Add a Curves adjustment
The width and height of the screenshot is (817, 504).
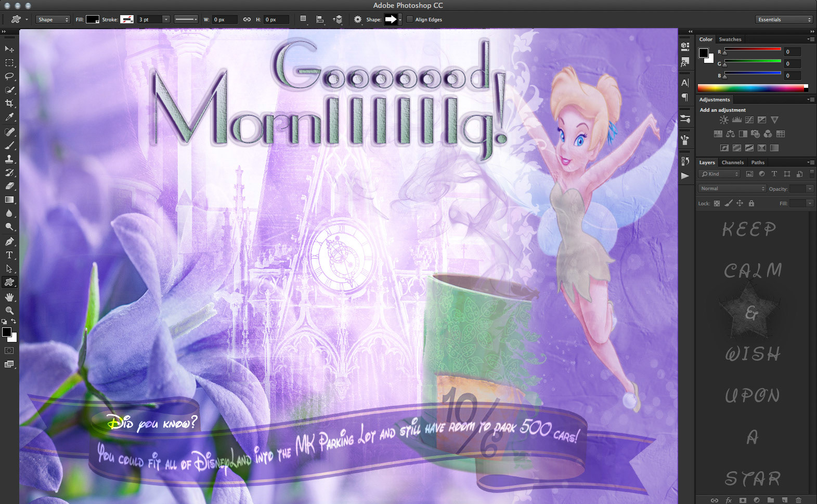point(749,120)
